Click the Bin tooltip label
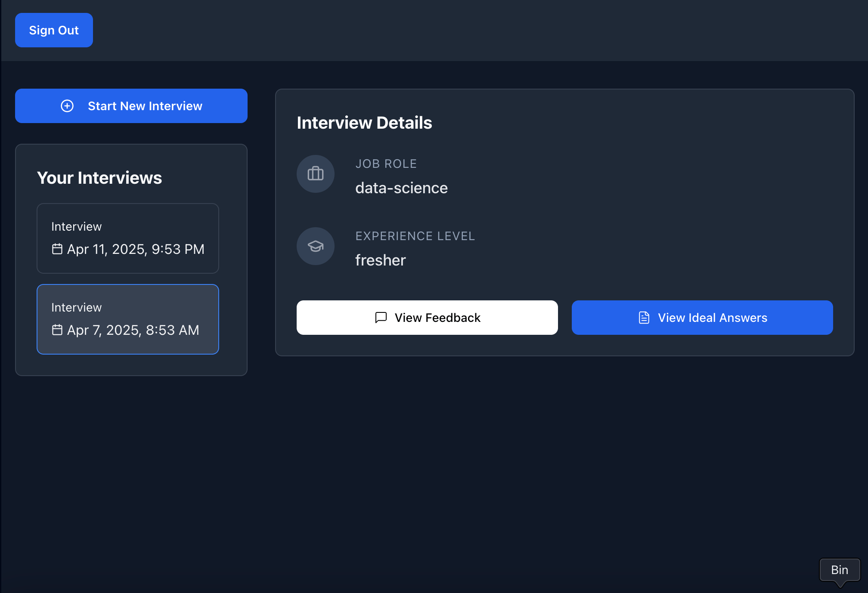 coord(840,570)
